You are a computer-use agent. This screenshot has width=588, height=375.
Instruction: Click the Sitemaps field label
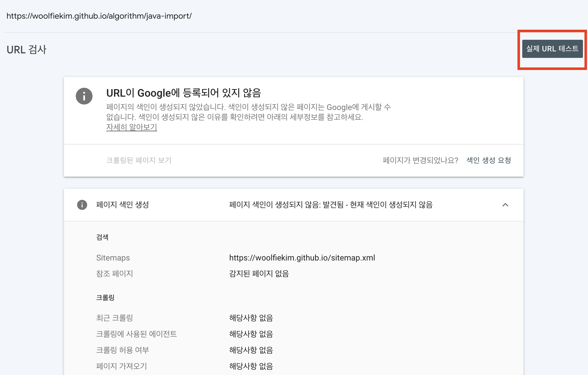113,258
